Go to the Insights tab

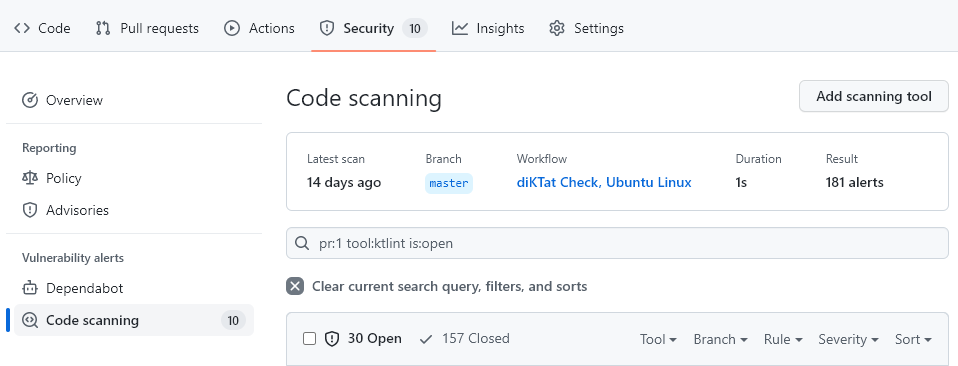tap(488, 28)
